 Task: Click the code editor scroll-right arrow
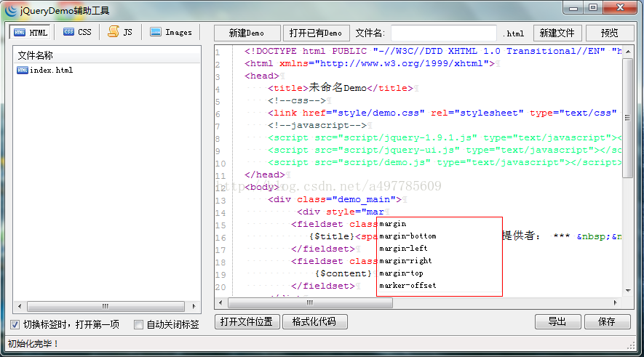coord(615,303)
